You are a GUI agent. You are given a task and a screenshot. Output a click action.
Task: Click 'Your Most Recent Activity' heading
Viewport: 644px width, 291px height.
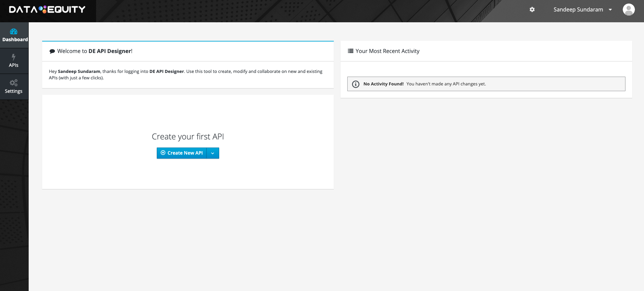tap(387, 51)
